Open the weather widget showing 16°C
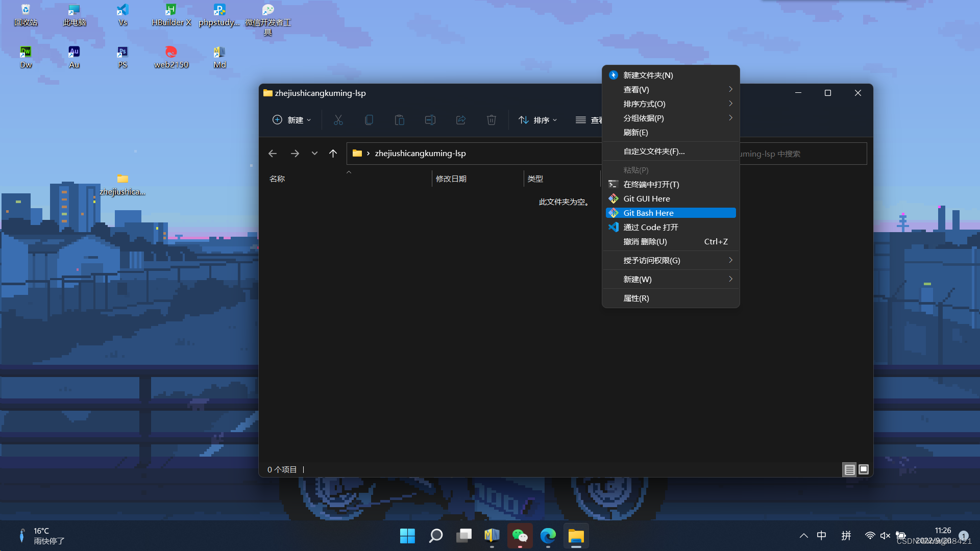Screen dimensions: 980x551 click(42, 536)
